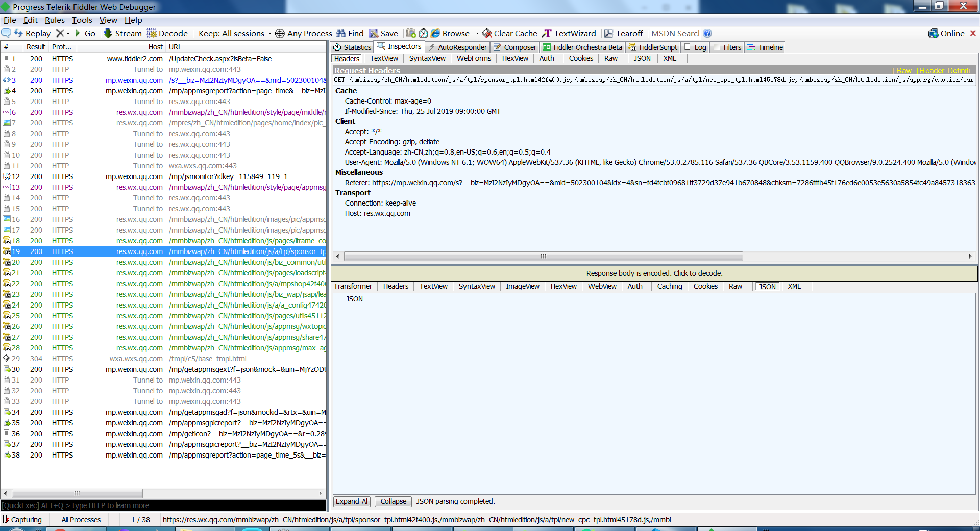Click the Any Process crosshair icon
Screen dimensions: 980x531
(280, 33)
